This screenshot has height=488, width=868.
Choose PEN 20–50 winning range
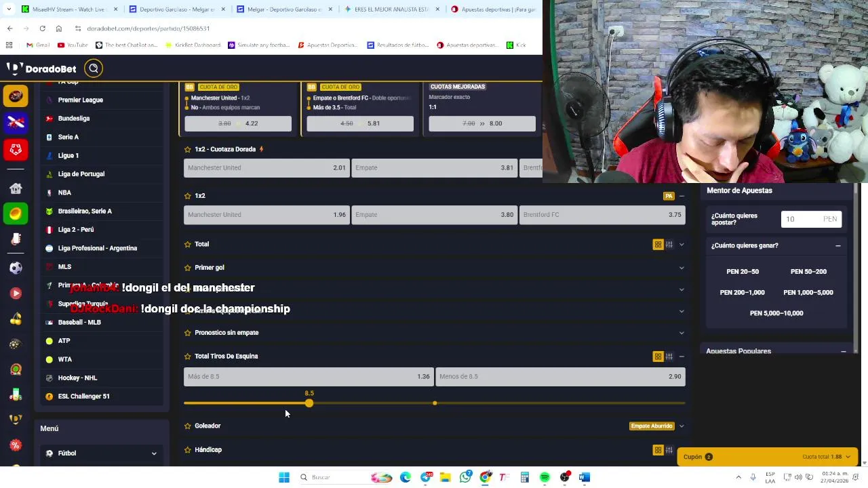click(743, 272)
